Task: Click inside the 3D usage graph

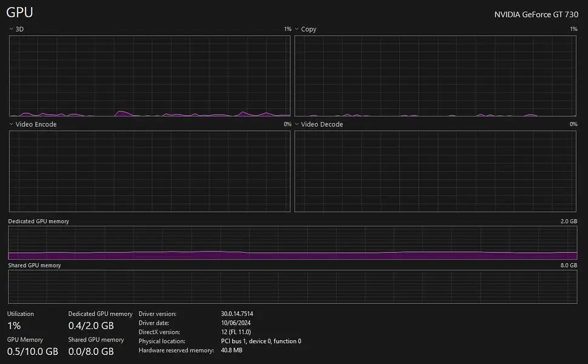Action: coord(149,76)
